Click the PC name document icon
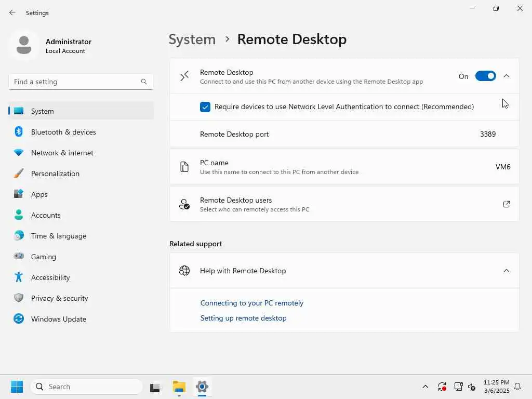 click(184, 167)
